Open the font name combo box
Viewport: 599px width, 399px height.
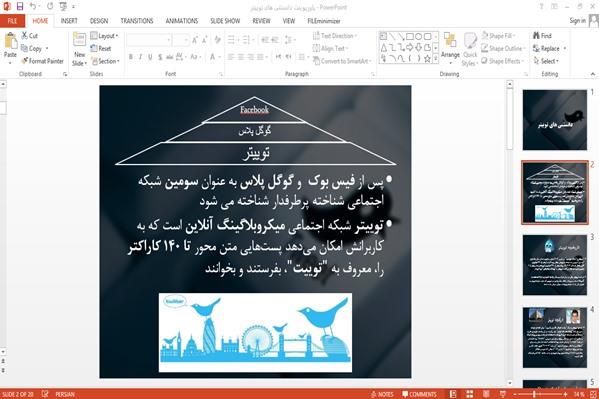click(x=149, y=40)
